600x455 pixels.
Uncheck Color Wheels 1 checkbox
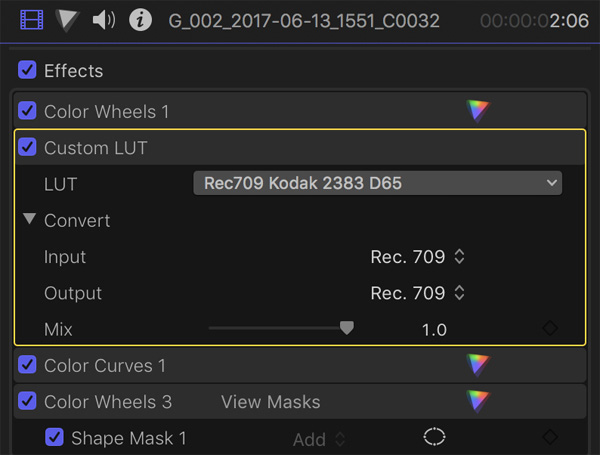(27, 111)
